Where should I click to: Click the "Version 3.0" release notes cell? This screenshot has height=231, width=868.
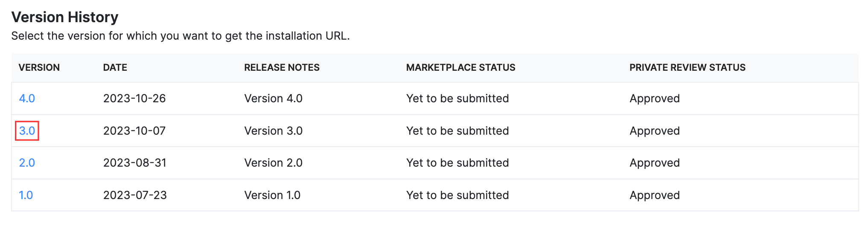pyautogui.click(x=273, y=131)
